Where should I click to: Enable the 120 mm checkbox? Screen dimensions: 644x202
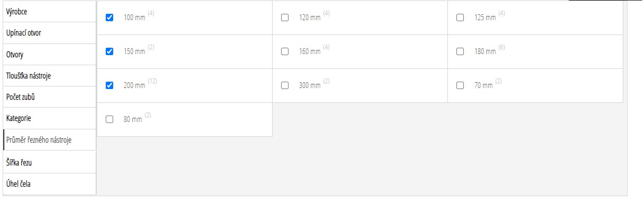[x=285, y=17]
